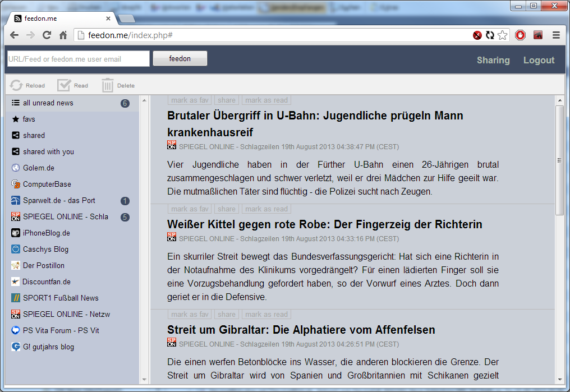Open the favs star entry
This screenshot has width=570, height=392.
(x=72, y=119)
